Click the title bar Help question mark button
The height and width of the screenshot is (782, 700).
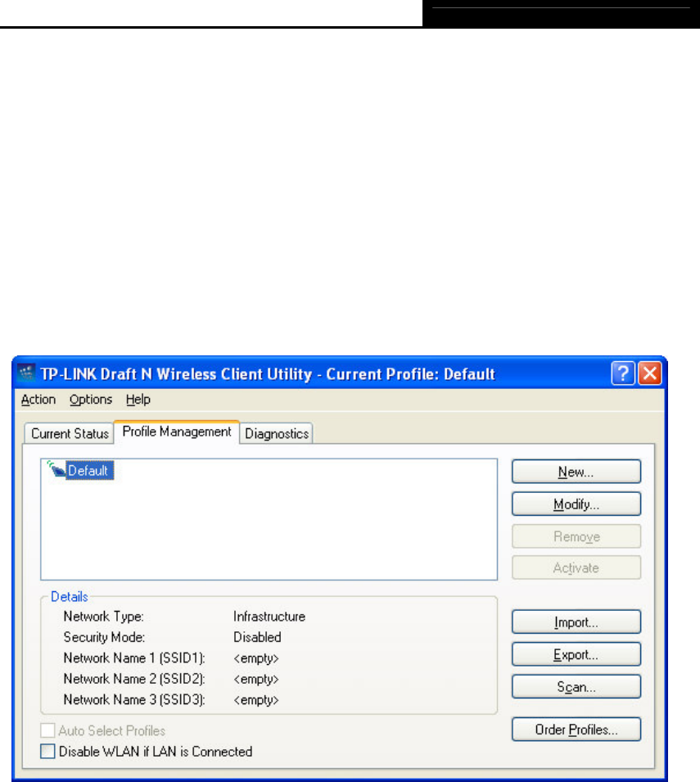[x=623, y=373]
